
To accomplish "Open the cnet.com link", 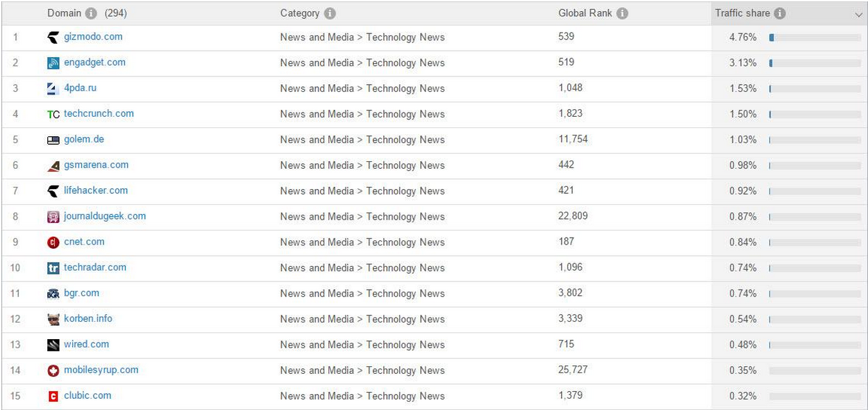I will [x=84, y=242].
